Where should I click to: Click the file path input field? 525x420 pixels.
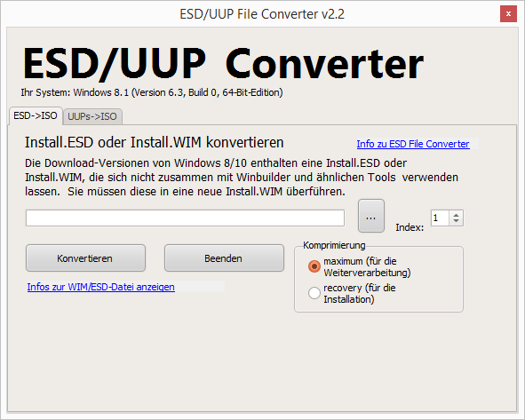tap(185, 218)
